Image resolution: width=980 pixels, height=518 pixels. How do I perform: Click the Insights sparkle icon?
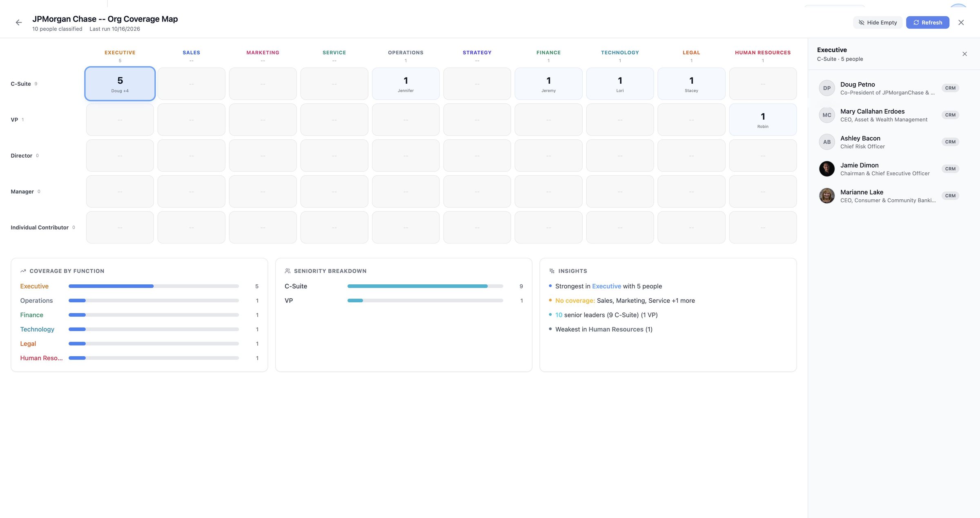[x=552, y=271]
